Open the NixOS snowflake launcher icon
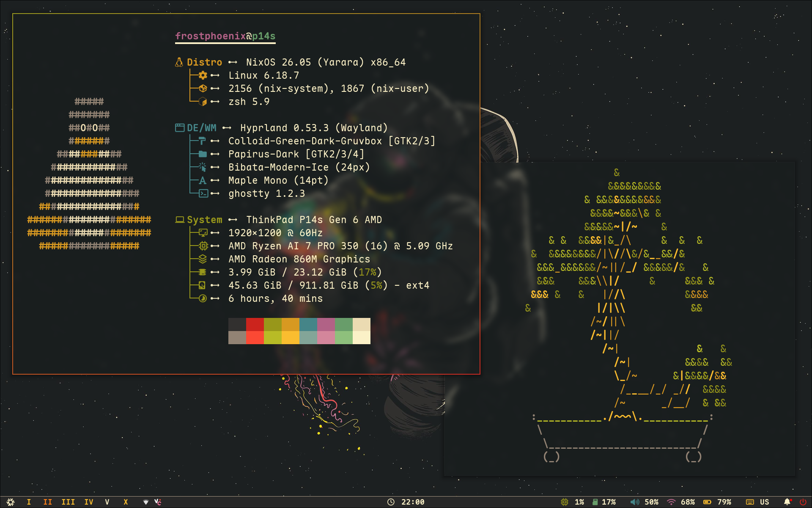The image size is (812, 508). point(11,502)
